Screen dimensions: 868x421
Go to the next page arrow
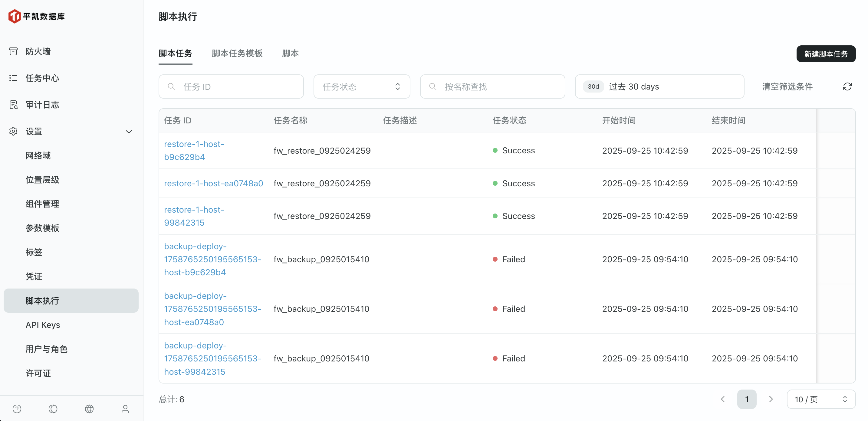pos(771,400)
